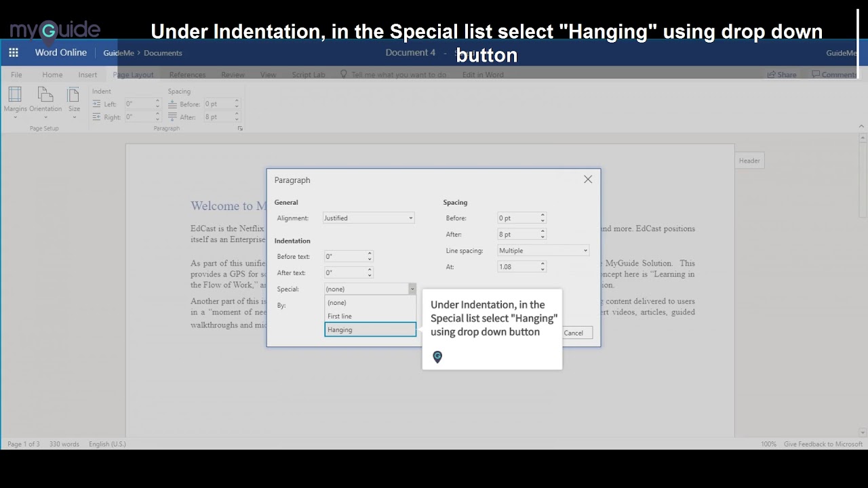Click the At value field showing 1.08
868x488 pixels.
(518, 267)
